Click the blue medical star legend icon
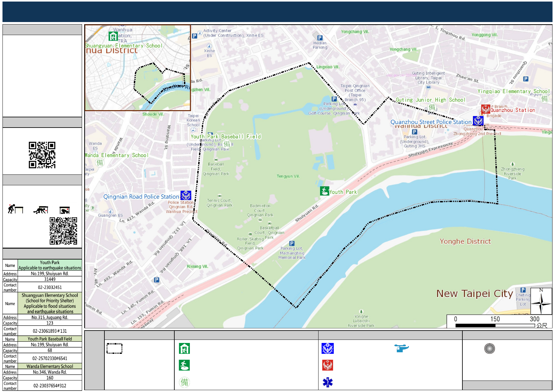555x392 pixels. coord(328,382)
